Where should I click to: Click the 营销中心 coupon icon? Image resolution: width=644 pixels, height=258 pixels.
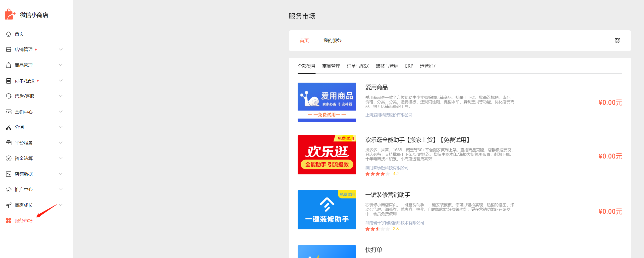(8, 112)
